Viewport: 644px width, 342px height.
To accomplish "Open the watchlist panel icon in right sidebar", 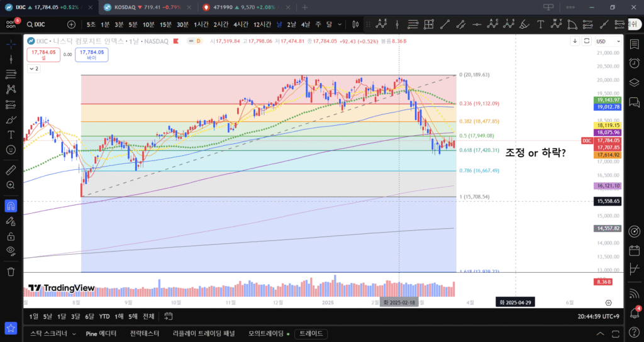I will 634,44.
